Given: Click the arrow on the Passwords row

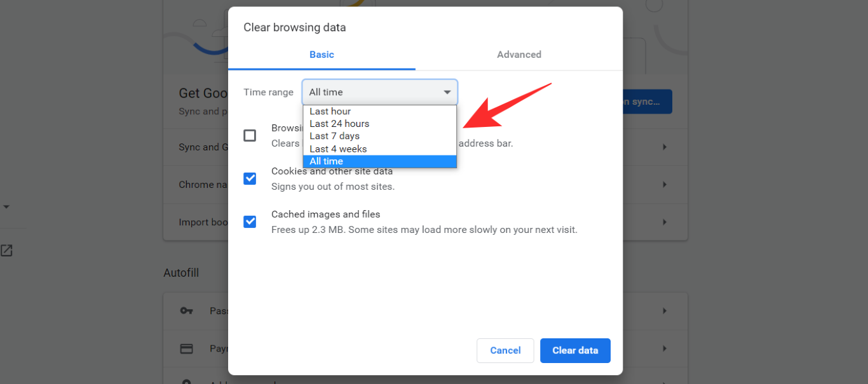Looking at the screenshot, I should click(x=665, y=311).
